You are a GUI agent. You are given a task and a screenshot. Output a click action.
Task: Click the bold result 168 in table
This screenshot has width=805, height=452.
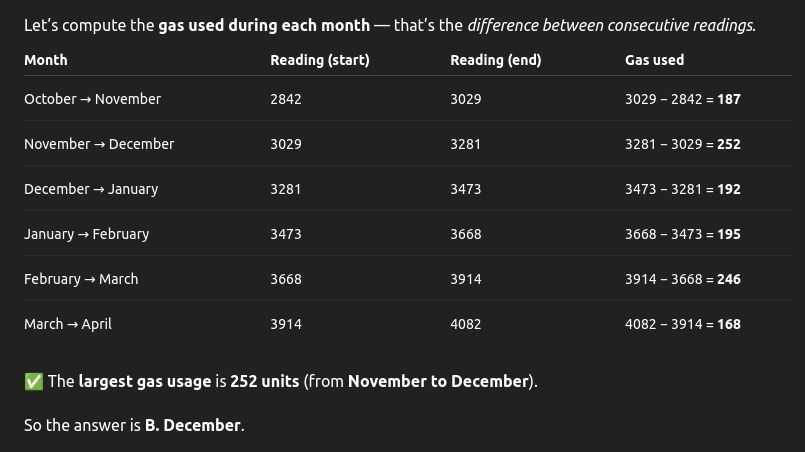pos(729,324)
